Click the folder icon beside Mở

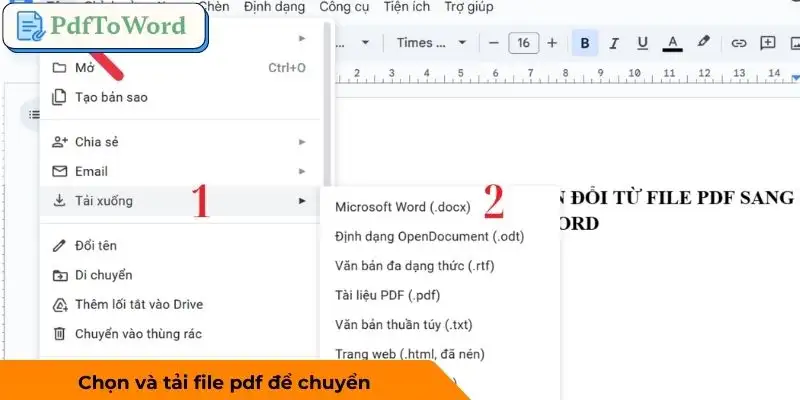[x=60, y=67]
